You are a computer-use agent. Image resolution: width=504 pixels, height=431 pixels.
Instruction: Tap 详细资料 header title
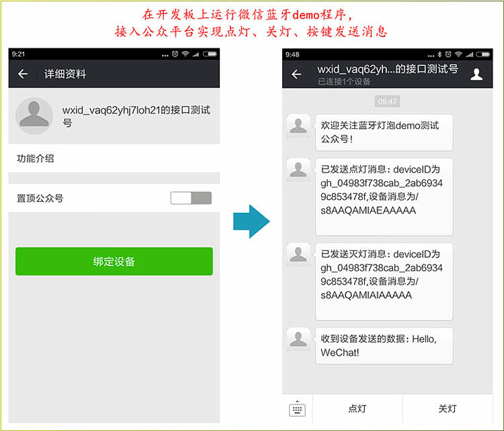65,75
